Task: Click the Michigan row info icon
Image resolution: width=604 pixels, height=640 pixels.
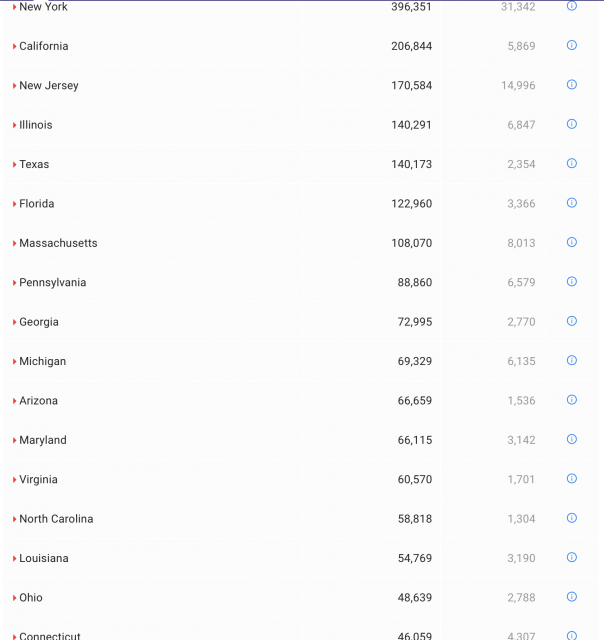Action: 572,360
